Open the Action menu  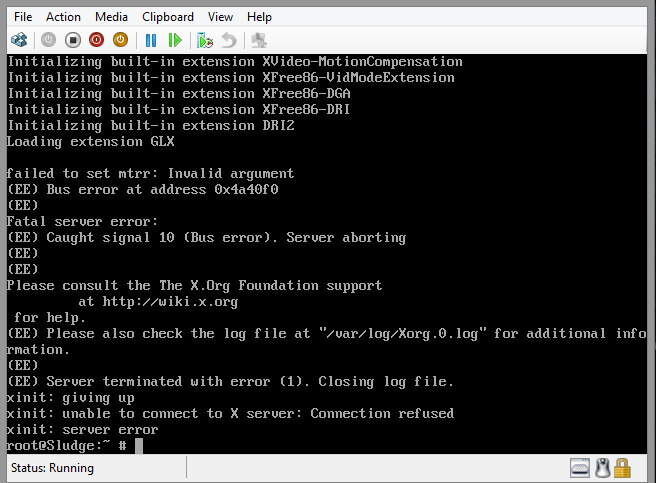pos(64,17)
